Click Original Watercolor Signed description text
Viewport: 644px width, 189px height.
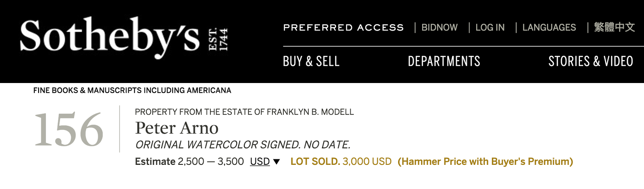[x=243, y=145]
